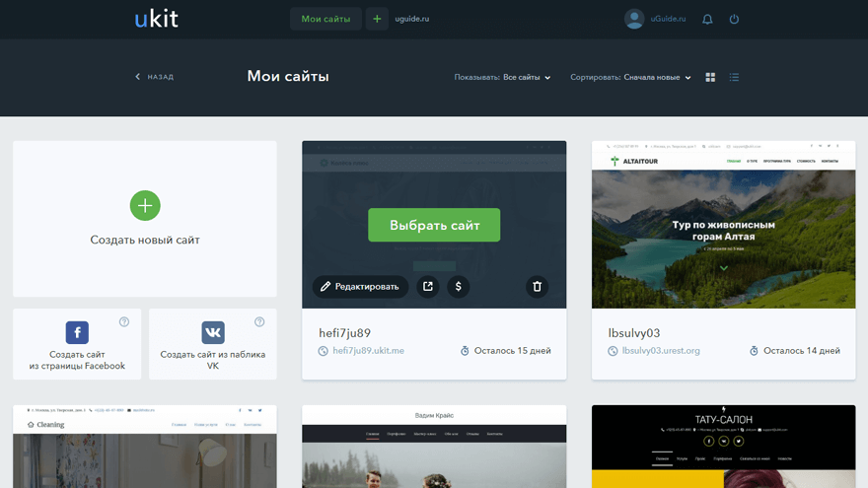Open the uGuide.ru account link
The height and width of the screenshot is (488, 868).
pos(668,19)
